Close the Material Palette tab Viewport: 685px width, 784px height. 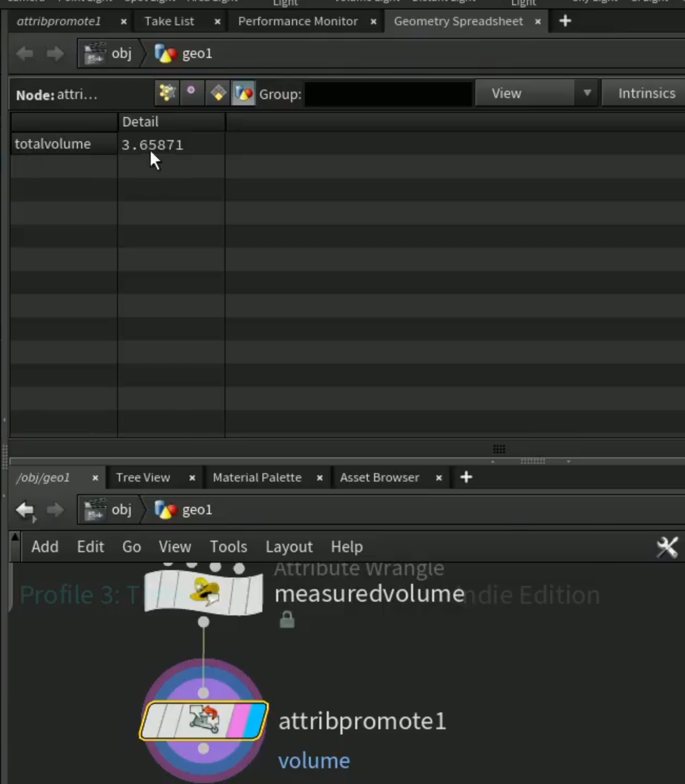pos(319,478)
